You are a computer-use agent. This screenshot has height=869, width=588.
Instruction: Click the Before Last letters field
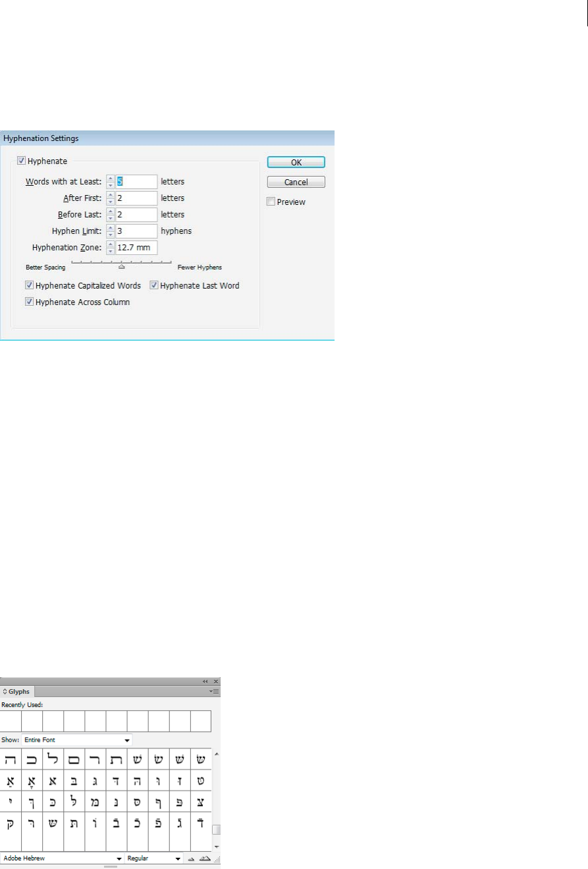click(136, 215)
